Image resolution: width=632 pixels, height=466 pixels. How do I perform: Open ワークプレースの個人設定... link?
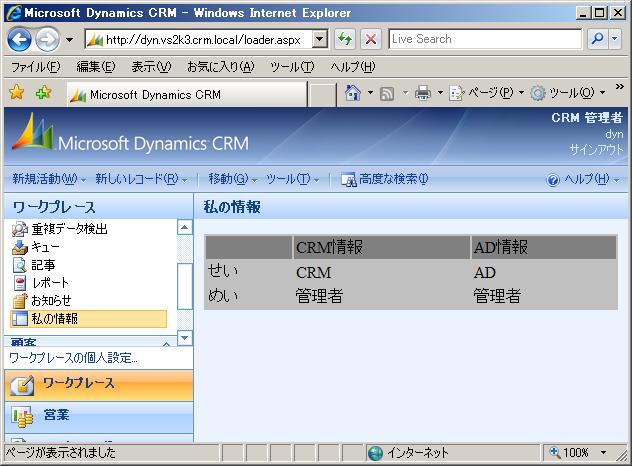point(73,358)
